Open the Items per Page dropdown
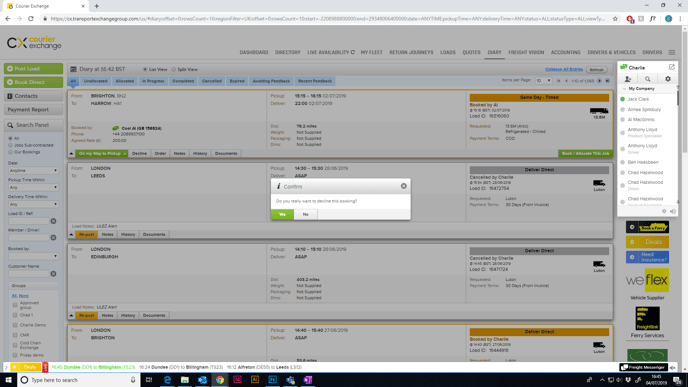This screenshot has height=387, width=688. pos(543,81)
